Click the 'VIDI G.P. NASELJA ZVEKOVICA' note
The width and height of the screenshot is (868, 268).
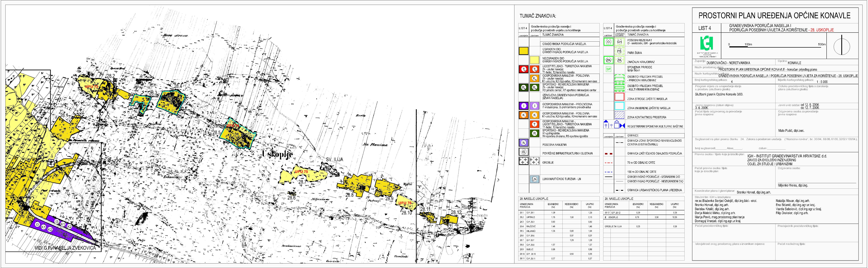point(65,248)
